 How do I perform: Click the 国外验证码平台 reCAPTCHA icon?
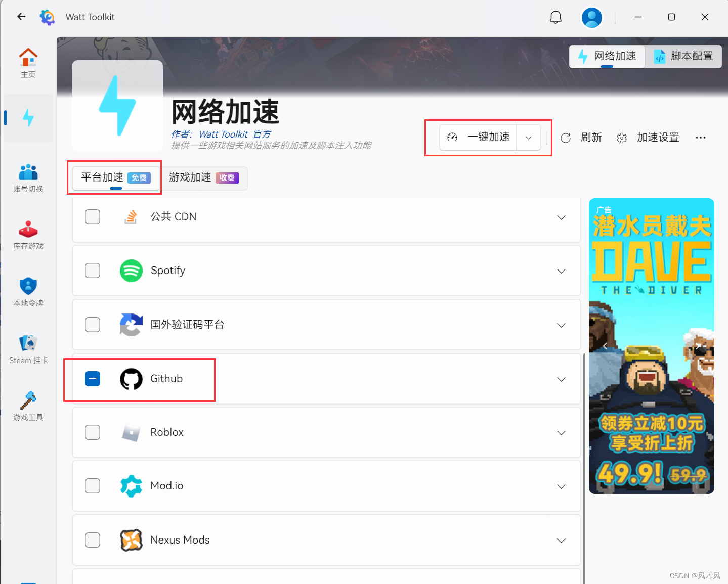pos(131,325)
